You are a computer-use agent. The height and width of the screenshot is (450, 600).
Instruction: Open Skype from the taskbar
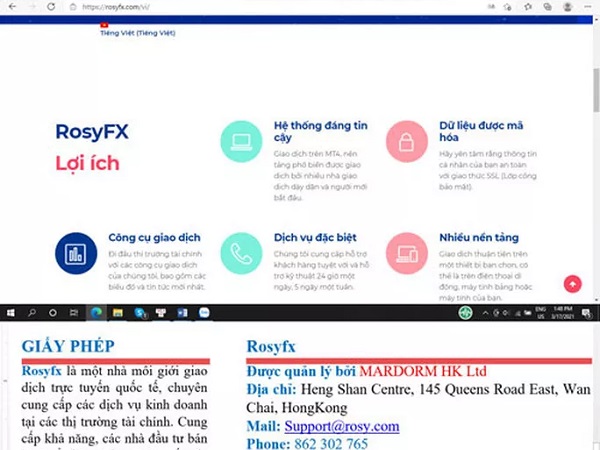[140, 313]
